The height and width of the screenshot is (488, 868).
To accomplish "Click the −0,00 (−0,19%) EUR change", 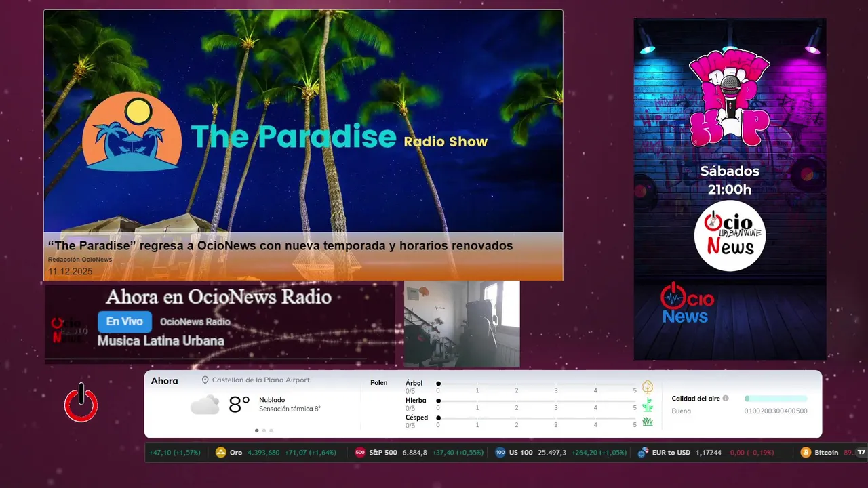I will coord(750,453).
